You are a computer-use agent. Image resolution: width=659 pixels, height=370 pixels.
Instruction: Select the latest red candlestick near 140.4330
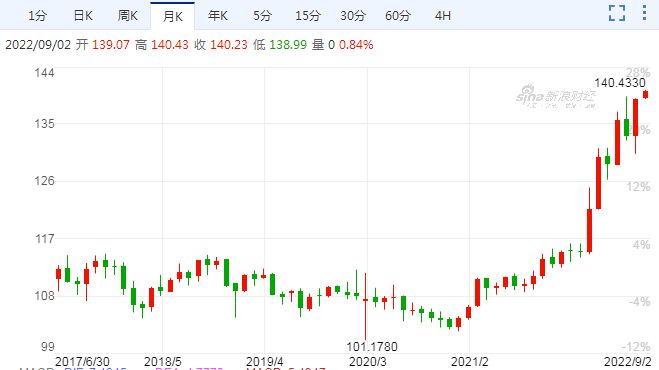(645, 95)
